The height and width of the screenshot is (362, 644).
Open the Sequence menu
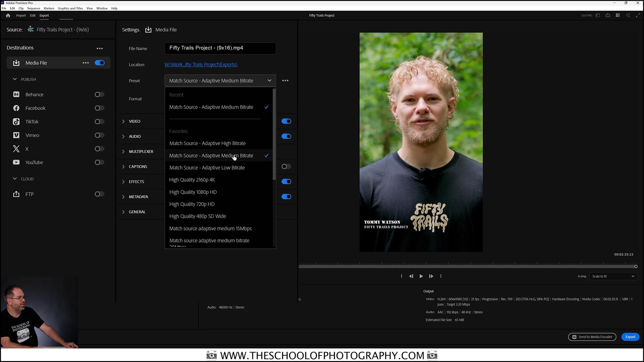click(33, 8)
